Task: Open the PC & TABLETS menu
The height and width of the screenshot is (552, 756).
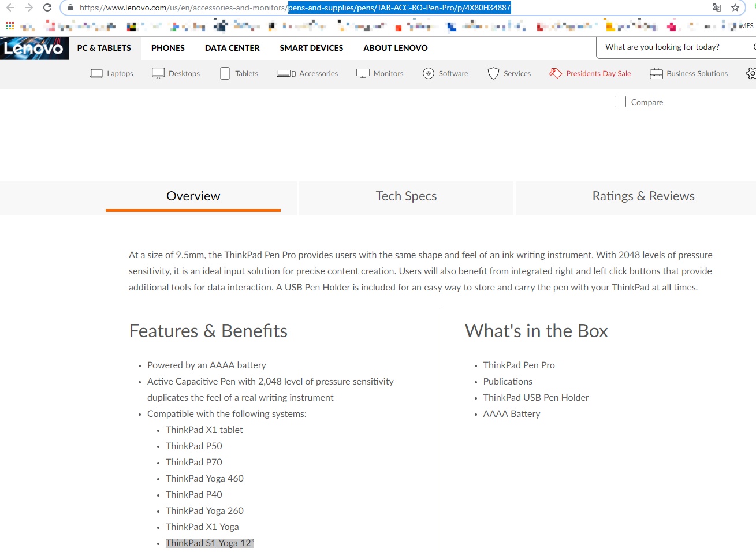Action: 105,48
